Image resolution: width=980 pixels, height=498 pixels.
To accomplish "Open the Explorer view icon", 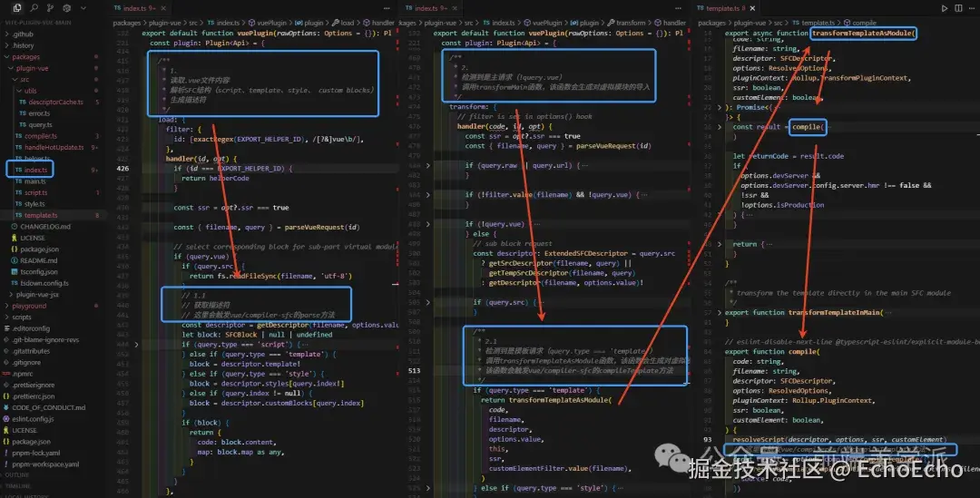I will click(17, 8).
